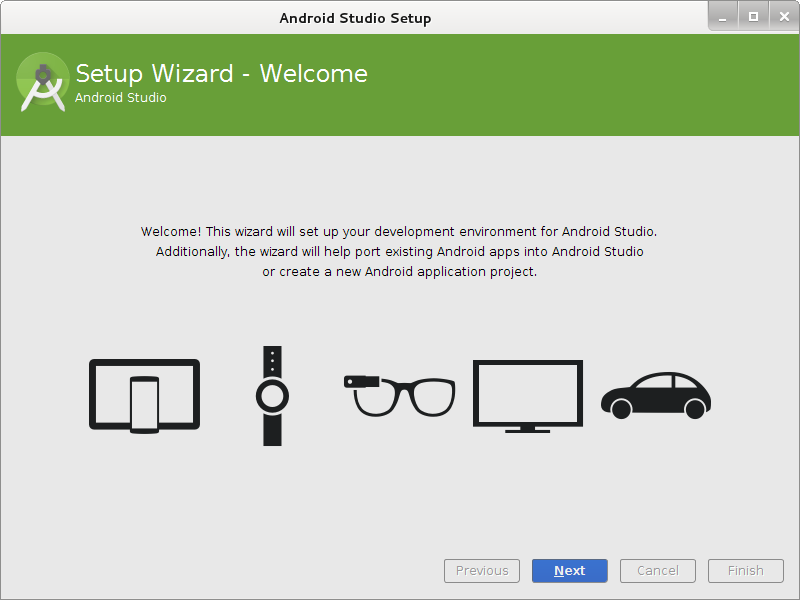Click the 'Setup Wizard - Welcome' heading
The width and height of the screenshot is (800, 600).
click(x=221, y=73)
